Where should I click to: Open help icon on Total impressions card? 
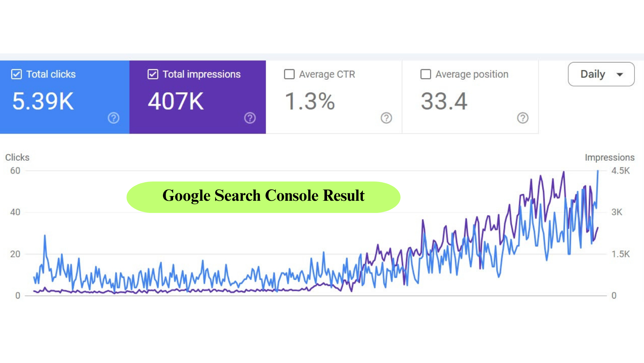click(250, 118)
